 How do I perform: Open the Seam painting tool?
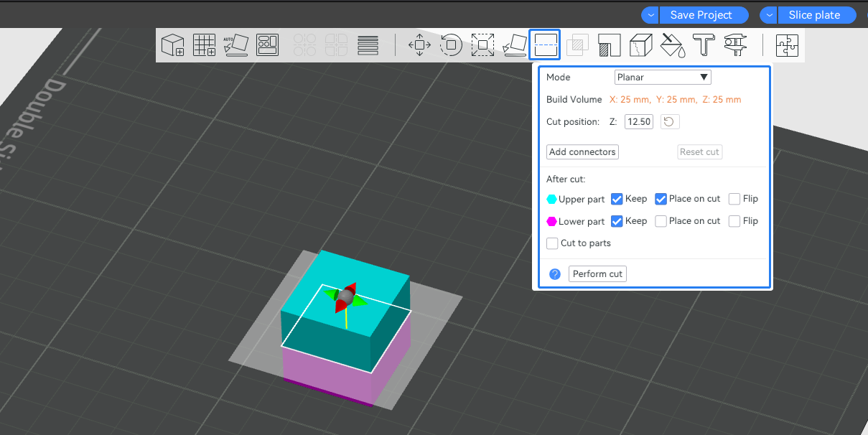pyautogui.click(x=640, y=45)
